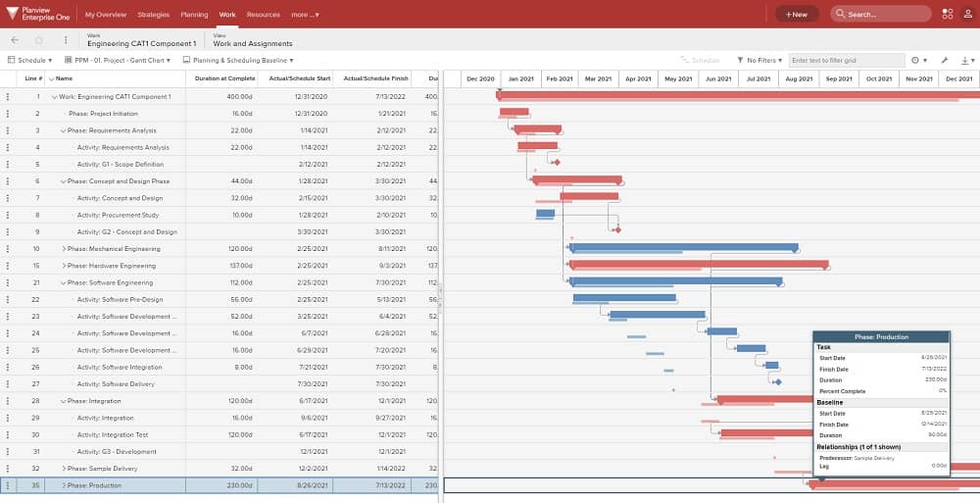Click the Production phase Gantt bar
This screenshot has height=503, width=980.
click(894, 484)
